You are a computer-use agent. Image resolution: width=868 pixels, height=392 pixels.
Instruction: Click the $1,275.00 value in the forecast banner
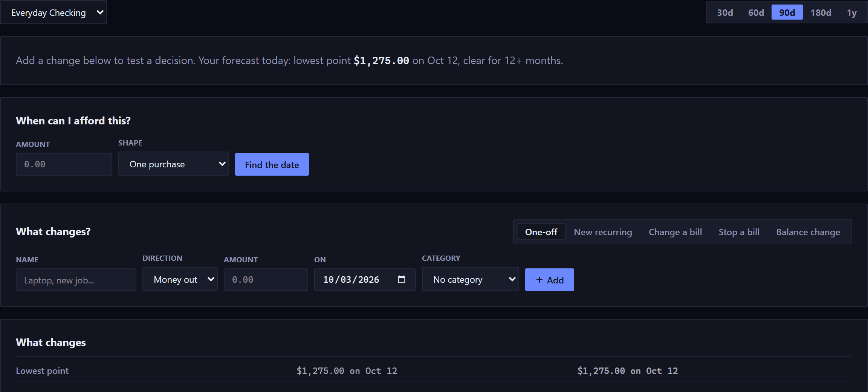coord(381,61)
